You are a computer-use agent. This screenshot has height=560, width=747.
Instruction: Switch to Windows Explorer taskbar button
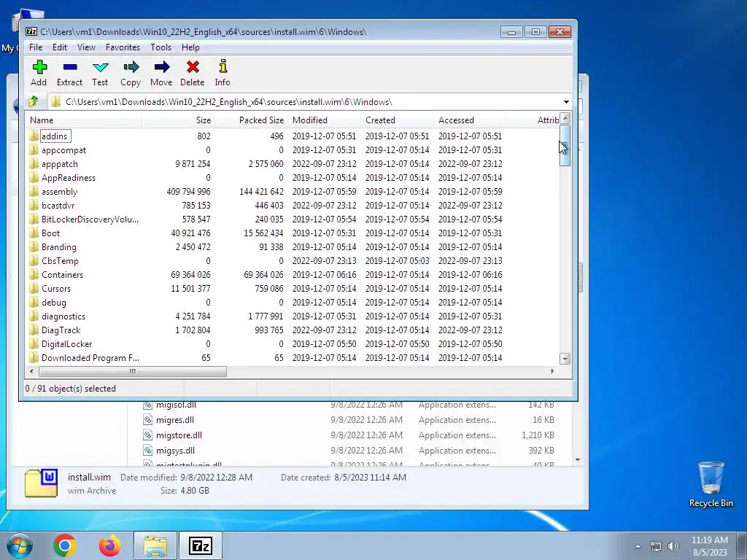coord(155,545)
